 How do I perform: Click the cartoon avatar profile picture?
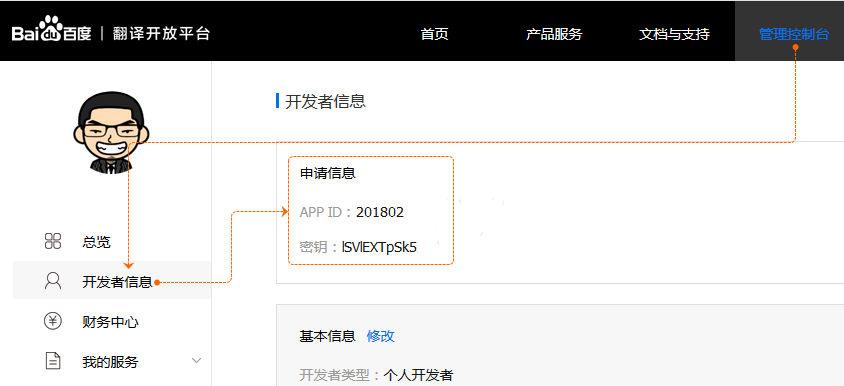pos(111,132)
